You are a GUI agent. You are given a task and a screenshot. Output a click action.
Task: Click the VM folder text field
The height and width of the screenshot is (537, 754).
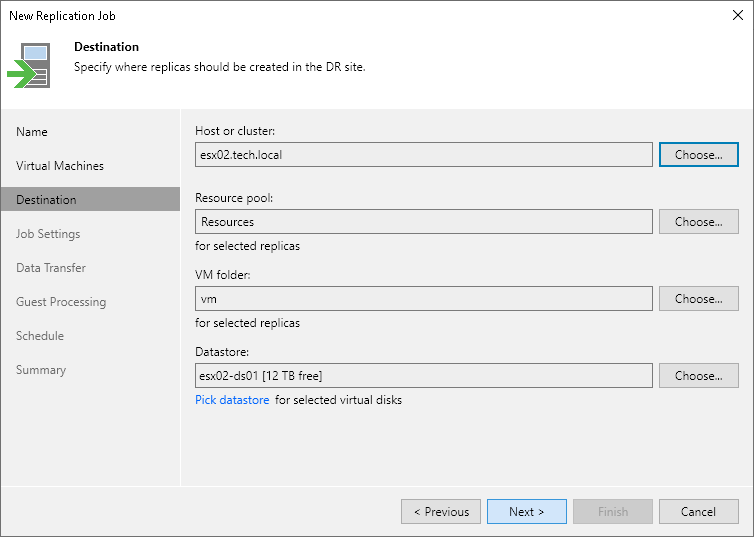tap(424, 299)
